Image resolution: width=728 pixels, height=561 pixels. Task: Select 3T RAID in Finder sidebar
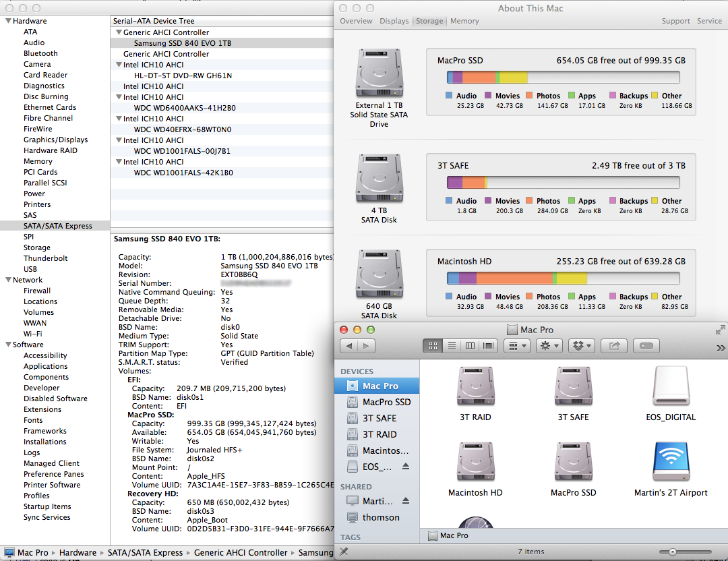tap(377, 434)
